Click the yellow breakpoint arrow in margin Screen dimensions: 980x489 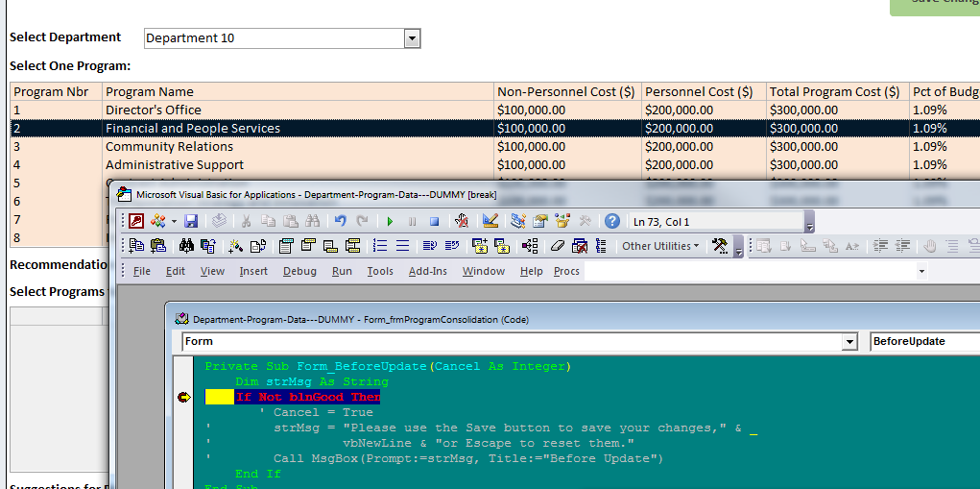183,397
